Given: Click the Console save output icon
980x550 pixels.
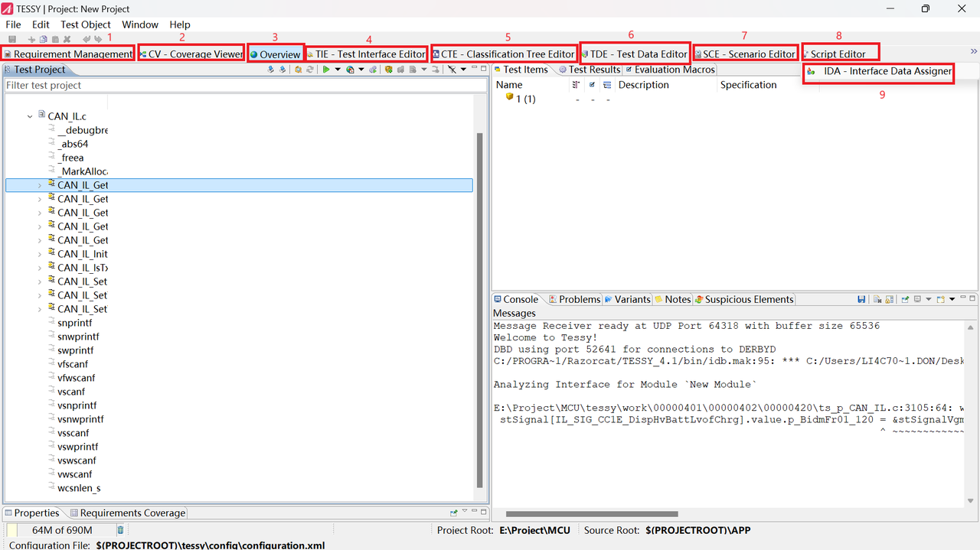Looking at the screenshot, I should point(861,299).
